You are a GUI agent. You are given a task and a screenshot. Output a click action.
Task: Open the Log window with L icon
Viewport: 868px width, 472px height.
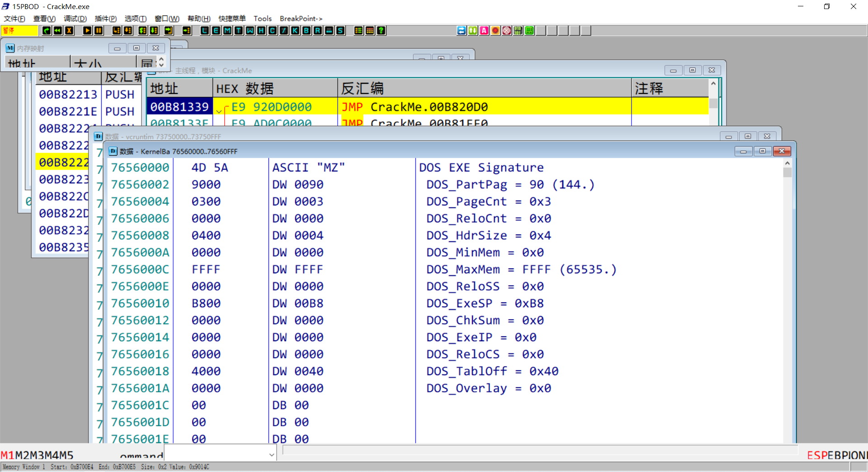205,30
